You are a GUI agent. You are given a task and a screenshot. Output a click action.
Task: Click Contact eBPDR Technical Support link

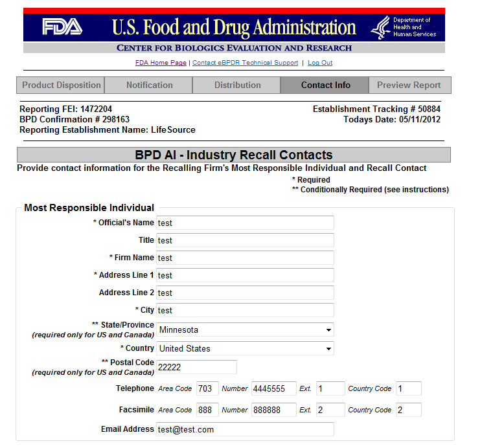(245, 63)
